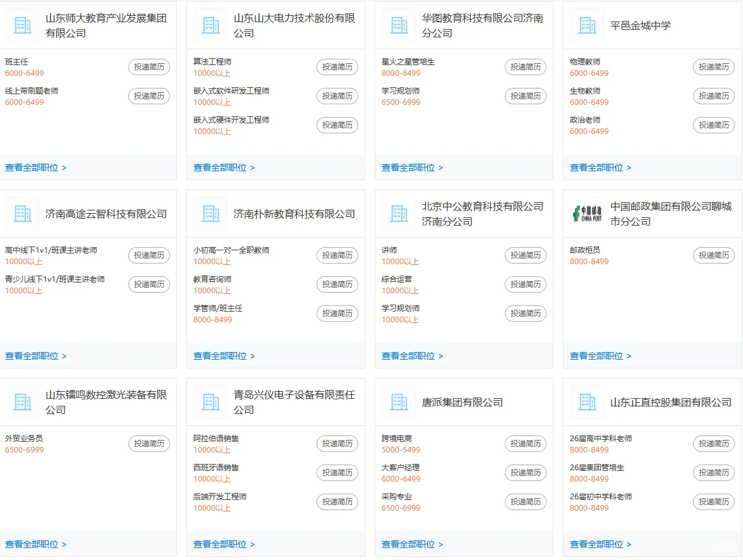
Task: Click building logo of 济南朴新教育科技有限公司
Action: point(210,214)
